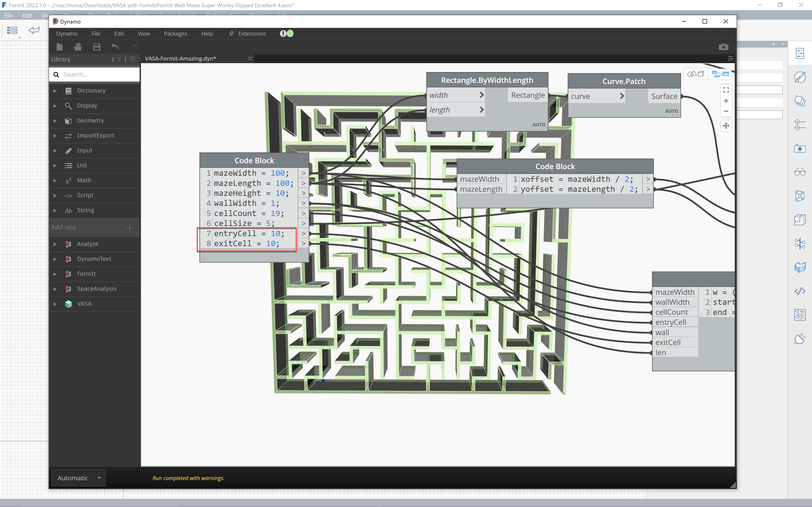812x507 pixels.
Task: Click the Undo arrow in Dynamo toolbar
Action: (115, 47)
